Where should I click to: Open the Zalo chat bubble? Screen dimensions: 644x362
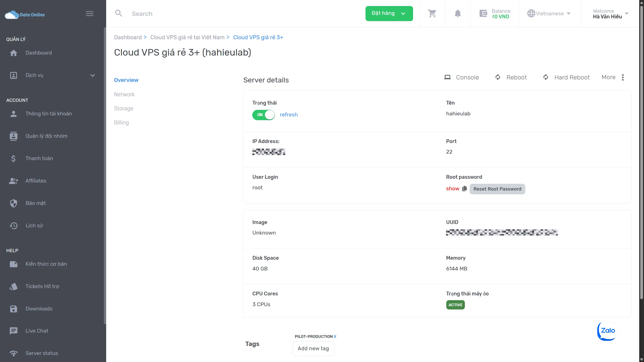[x=607, y=331]
